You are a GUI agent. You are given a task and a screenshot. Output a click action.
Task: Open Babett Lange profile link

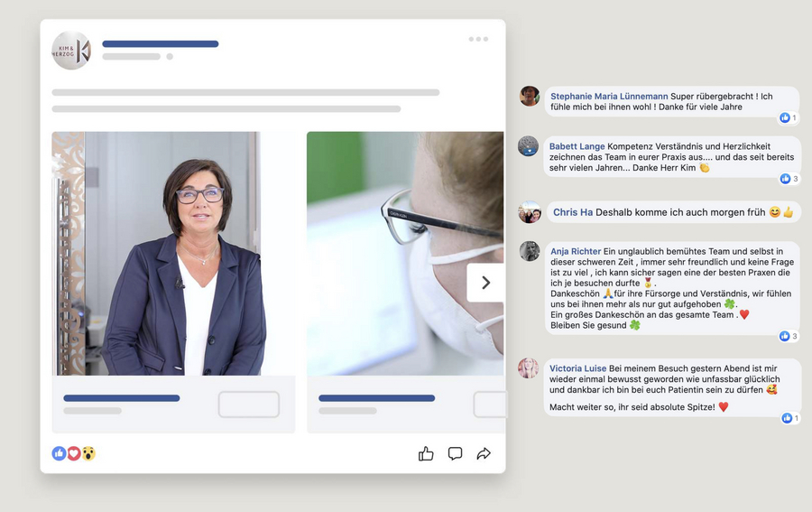coord(577,146)
